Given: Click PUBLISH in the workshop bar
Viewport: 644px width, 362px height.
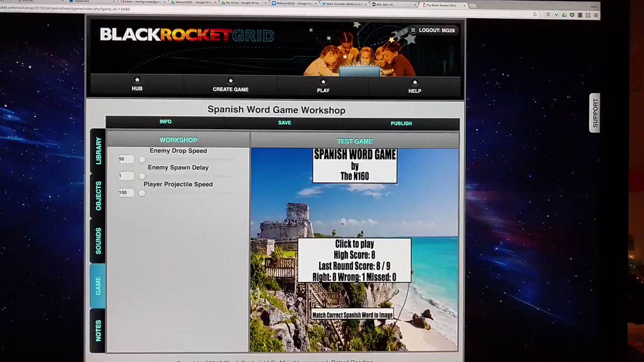Looking at the screenshot, I should 401,123.
